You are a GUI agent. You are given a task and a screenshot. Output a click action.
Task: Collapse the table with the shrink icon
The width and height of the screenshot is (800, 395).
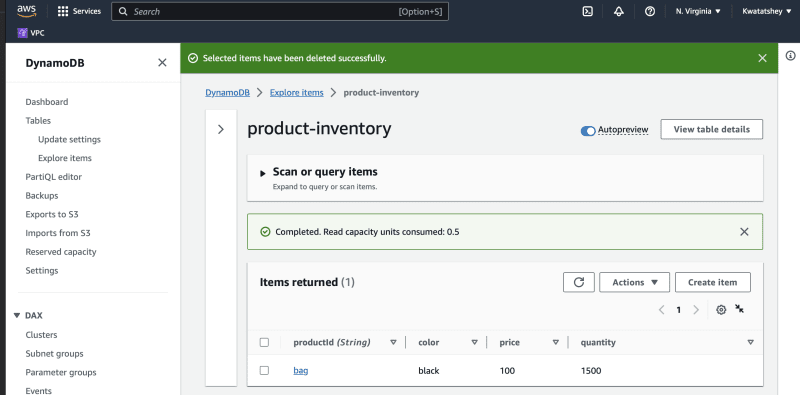pos(739,309)
